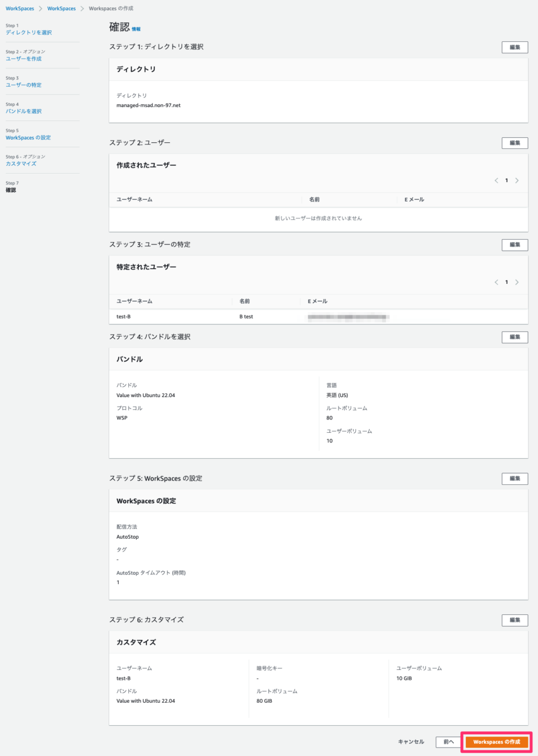Select the バンドルを選択 sidebar step
This screenshot has height=756, width=538.
(x=25, y=111)
